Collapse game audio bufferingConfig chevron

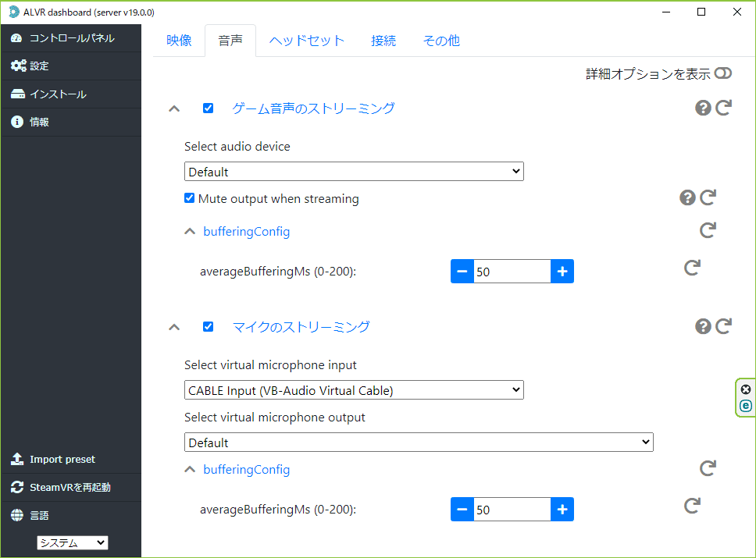click(x=190, y=232)
